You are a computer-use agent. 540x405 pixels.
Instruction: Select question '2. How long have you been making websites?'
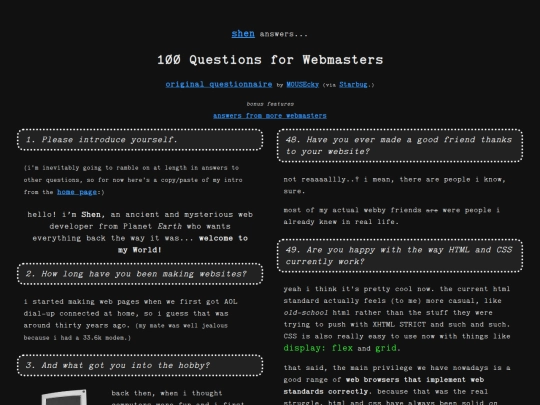tap(140, 274)
